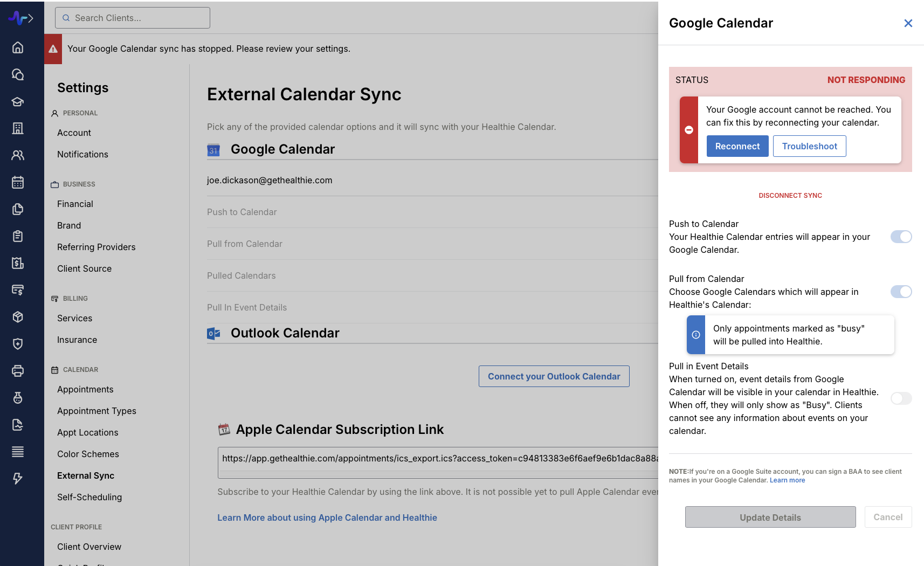This screenshot has height=566, width=924.
Task: Focus the Search Clients field
Action: click(x=133, y=18)
